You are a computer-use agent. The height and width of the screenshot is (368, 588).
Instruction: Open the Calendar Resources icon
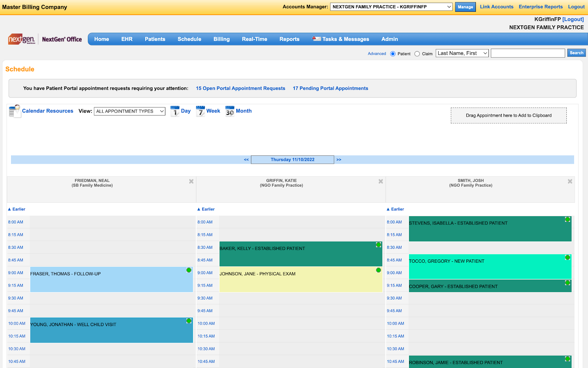click(x=14, y=111)
